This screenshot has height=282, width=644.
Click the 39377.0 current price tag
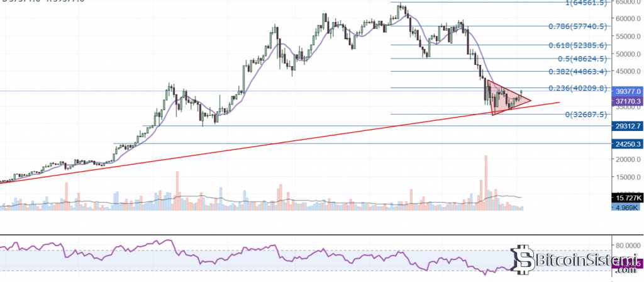(x=626, y=91)
